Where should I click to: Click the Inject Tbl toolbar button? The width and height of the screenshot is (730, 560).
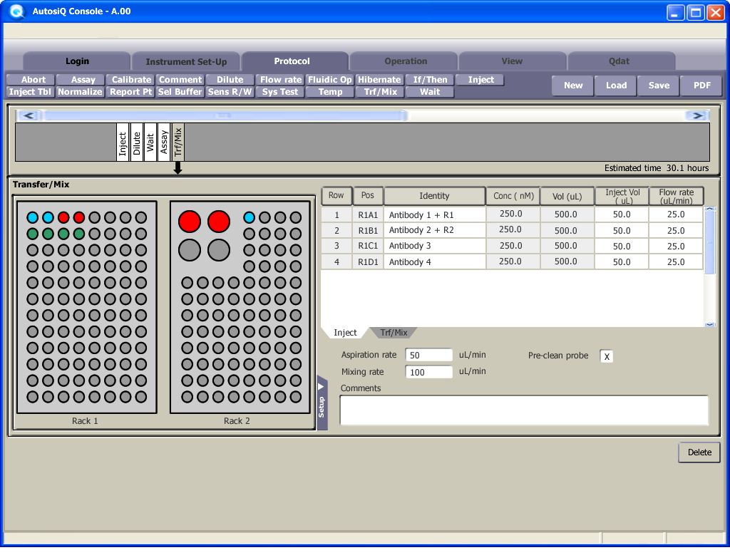point(30,92)
